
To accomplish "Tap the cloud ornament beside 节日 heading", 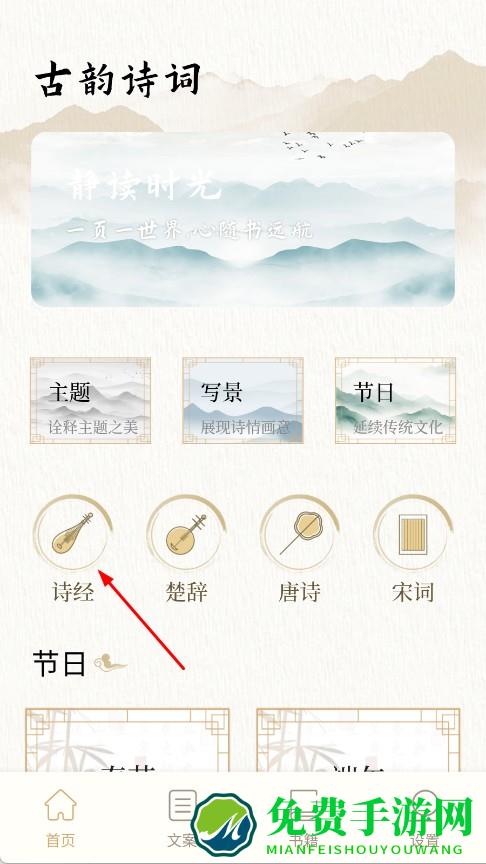I will (x=110, y=662).
